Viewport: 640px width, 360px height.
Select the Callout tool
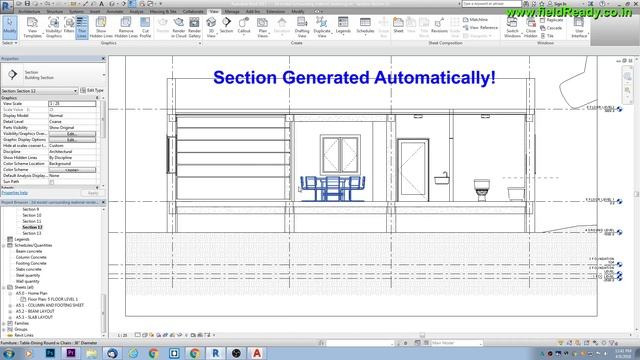pyautogui.click(x=244, y=25)
